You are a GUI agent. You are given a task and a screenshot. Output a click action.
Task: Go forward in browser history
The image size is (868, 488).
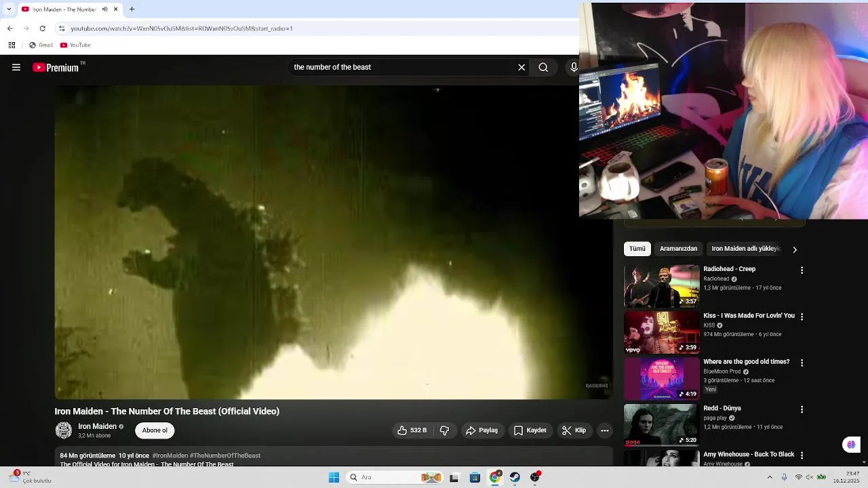pyautogui.click(x=26, y=28)
